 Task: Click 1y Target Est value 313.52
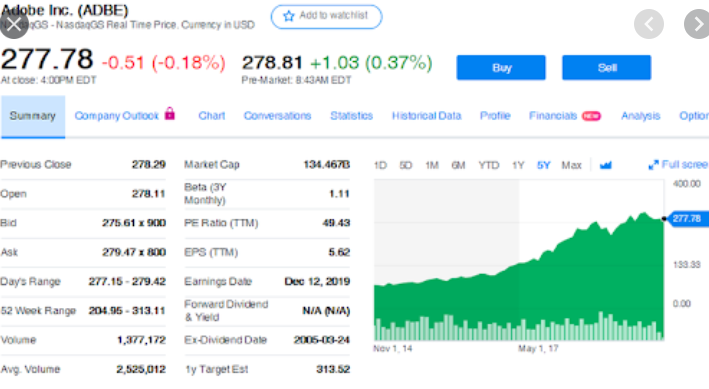click(333, 369)
